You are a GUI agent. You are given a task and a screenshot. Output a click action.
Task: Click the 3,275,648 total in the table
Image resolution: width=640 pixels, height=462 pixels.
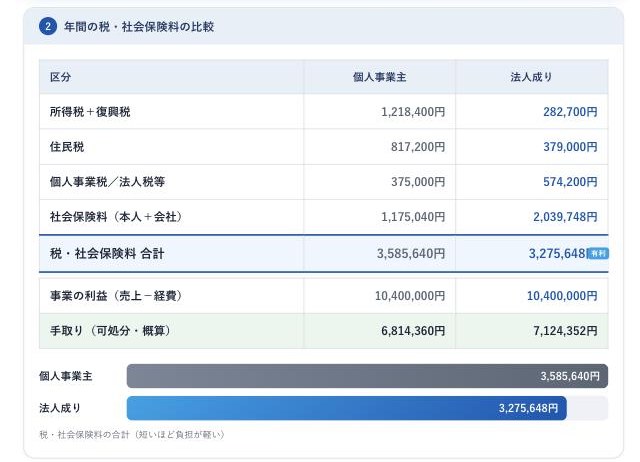pos(558,253)
